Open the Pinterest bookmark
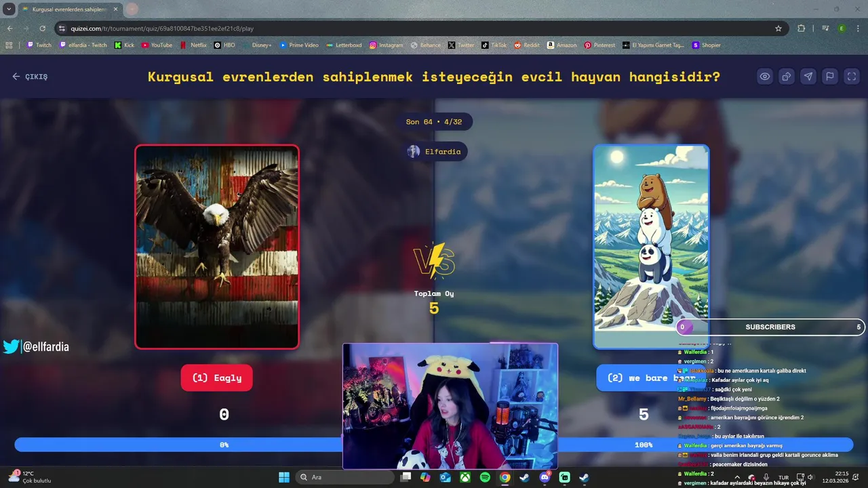 [x=599, y=45]
